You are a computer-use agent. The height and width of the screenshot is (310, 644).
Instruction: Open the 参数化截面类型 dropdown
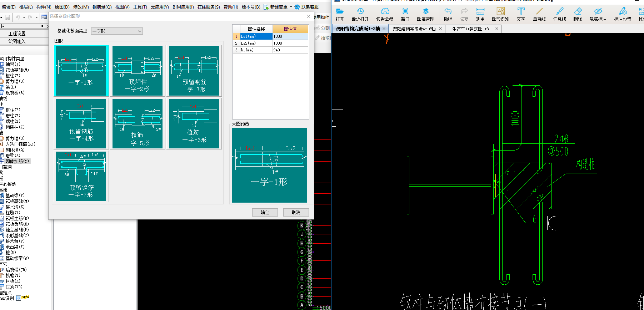(x=117, y=31)
